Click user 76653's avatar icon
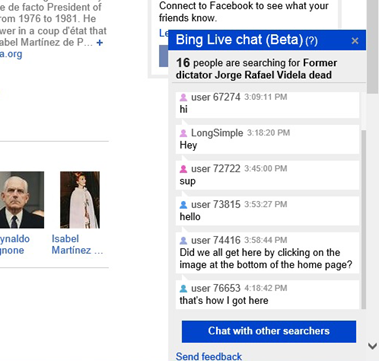 point(183,288)
